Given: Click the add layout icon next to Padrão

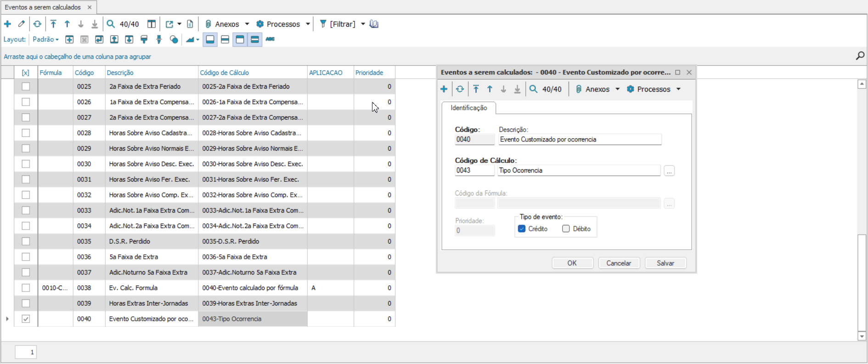Looking at the screenshot, I should pyautogui.click(x=69, y=39).
